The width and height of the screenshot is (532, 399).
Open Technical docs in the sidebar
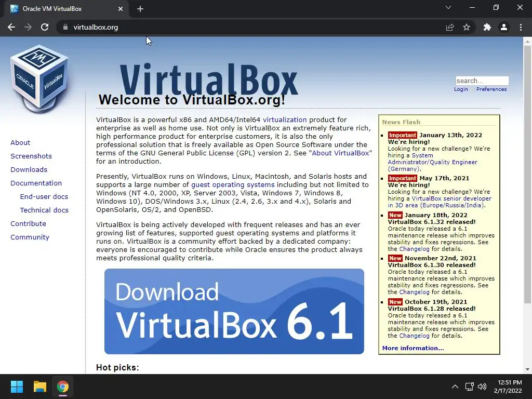point(44,210)
